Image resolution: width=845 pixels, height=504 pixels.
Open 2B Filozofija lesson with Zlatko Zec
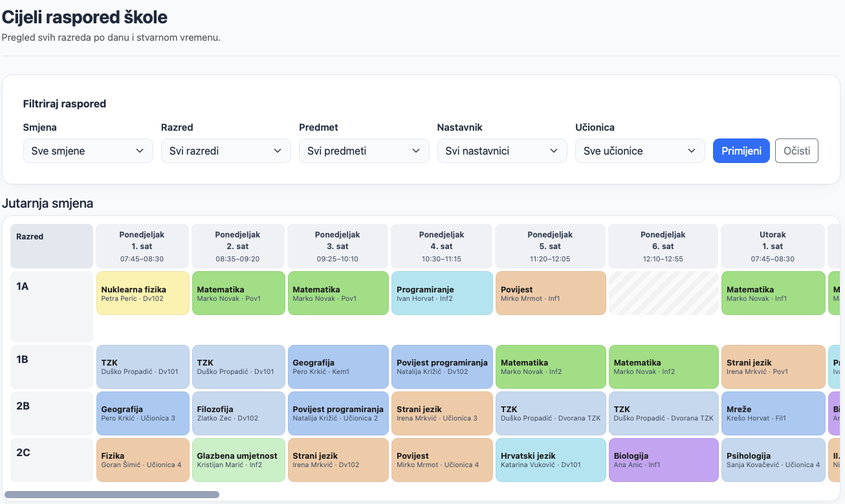[x=238, y=413]
